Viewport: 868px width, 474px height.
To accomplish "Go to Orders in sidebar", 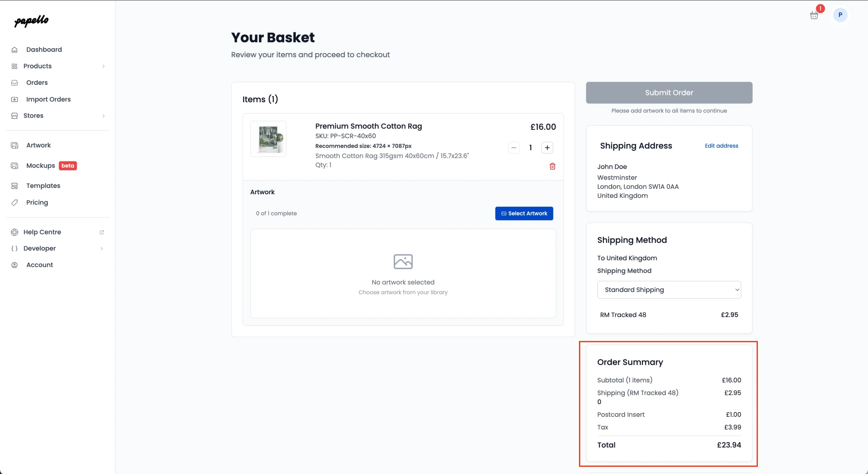I will point(37,83).
